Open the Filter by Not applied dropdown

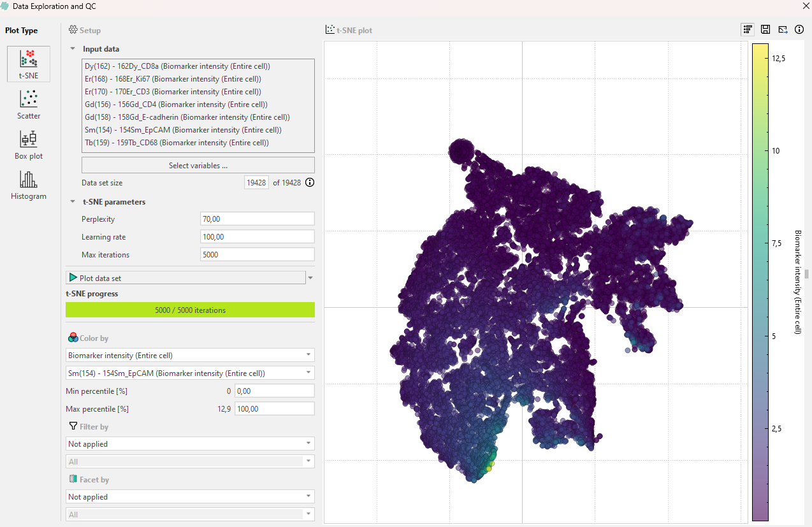(190, 444)
